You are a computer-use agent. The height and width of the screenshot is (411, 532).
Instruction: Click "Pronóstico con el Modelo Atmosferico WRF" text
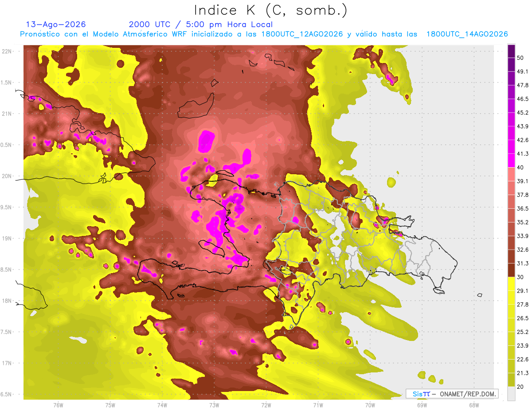coord(104,34)
